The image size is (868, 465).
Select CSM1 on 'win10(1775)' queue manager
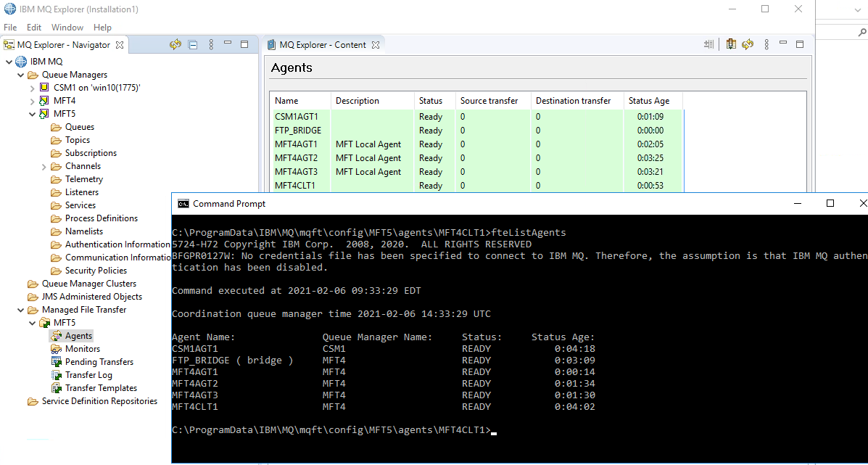point(97,88)
